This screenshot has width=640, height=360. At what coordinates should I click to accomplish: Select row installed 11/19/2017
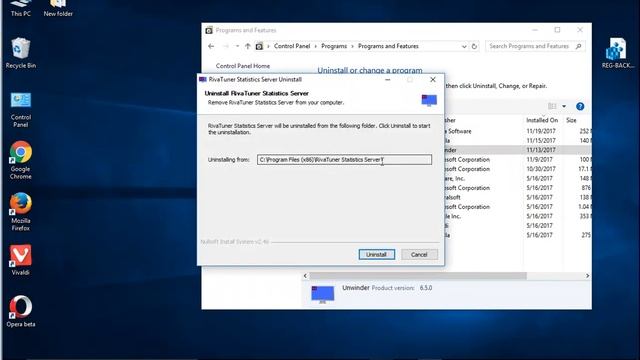point(518,131)
